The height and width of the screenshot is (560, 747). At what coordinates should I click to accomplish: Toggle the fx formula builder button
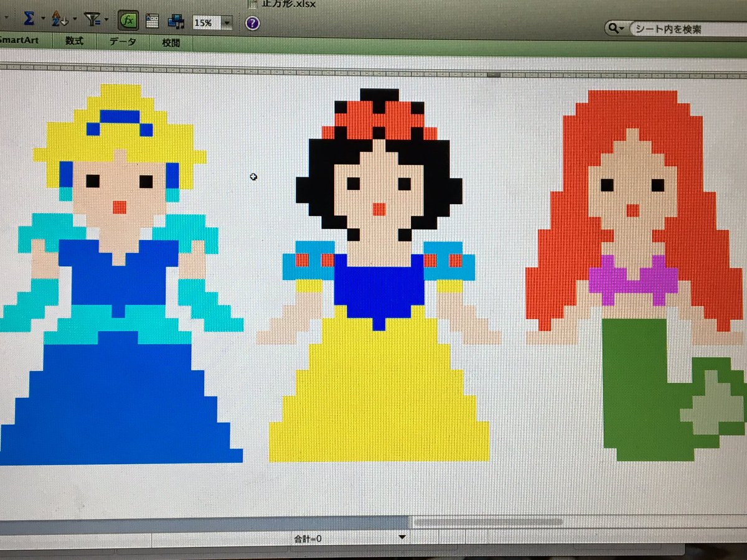(x=128, y=21)
